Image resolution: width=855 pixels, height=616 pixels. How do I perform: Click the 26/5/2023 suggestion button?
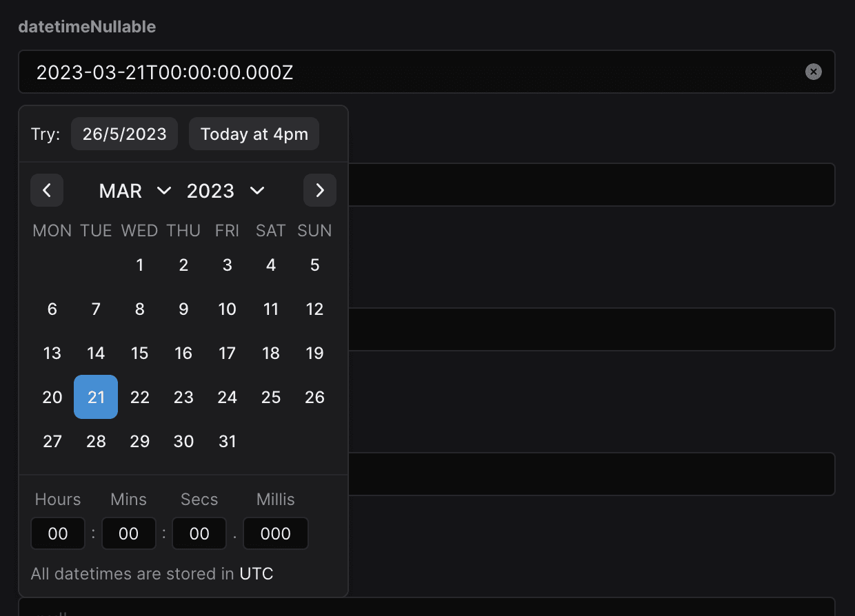pos(125,134)
